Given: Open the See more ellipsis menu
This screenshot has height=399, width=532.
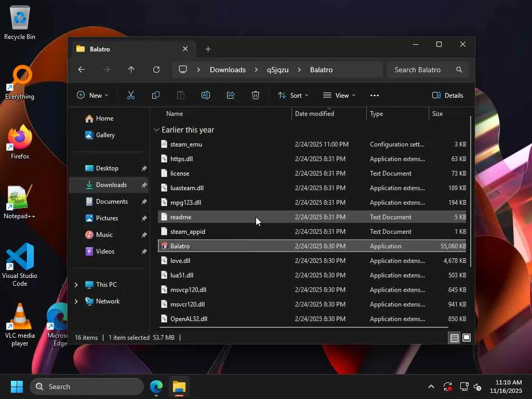Looking at the screenshot, I should click(x=375, y=96).
